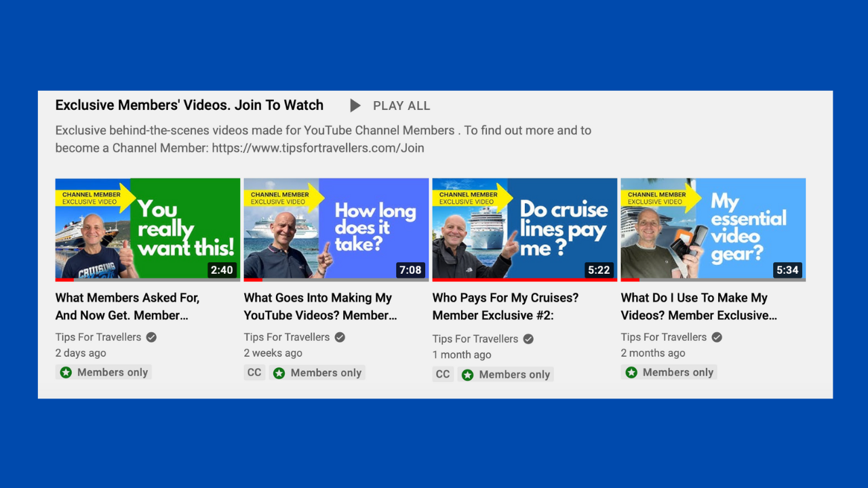868x488 pixels.
Task: Click the '2 months ago' text
Action: [653, 353]
